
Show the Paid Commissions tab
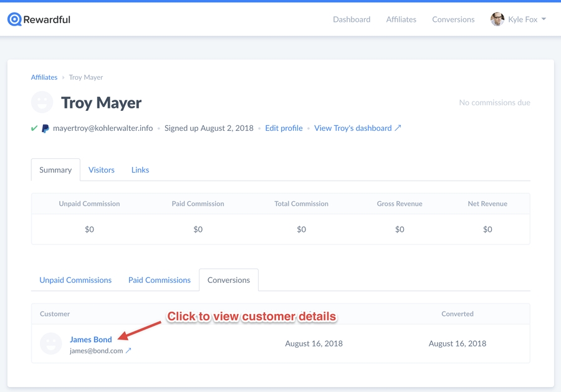click(x=160, y=280)
